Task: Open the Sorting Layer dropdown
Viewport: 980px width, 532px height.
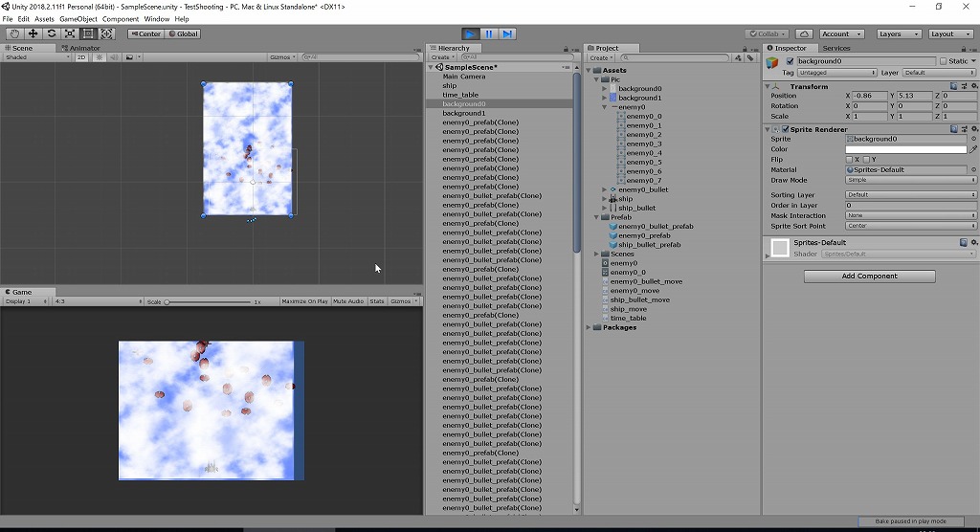Action: point(911,195)
